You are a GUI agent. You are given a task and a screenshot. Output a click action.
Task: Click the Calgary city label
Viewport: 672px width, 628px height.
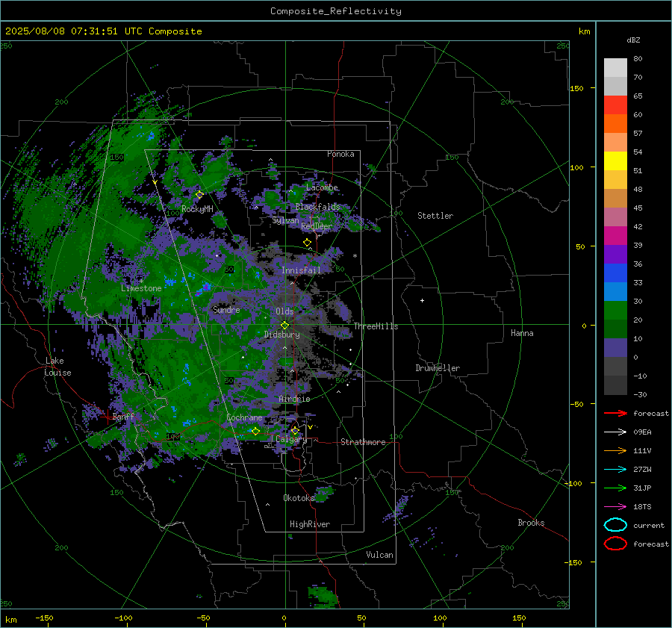(291, 439)
